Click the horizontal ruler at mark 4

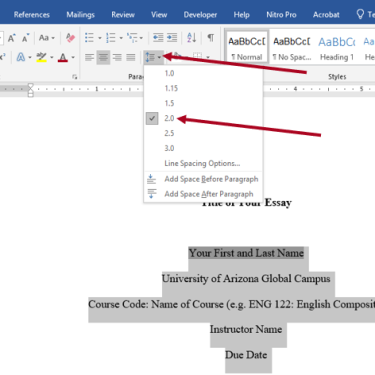295,89
